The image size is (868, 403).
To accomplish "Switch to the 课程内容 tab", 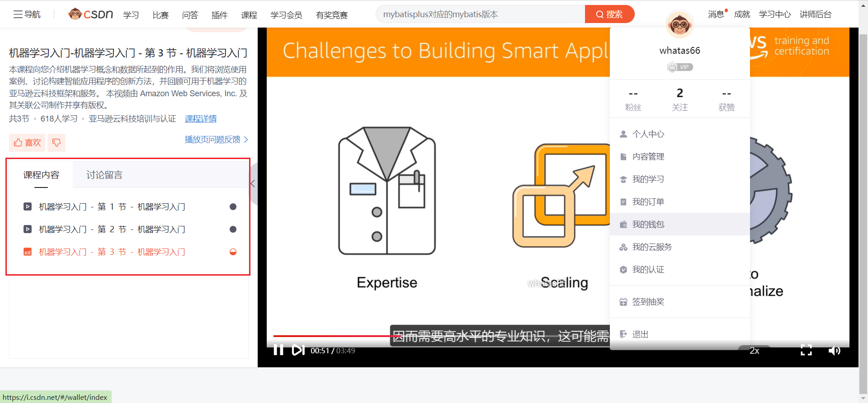I will point(41,175).
